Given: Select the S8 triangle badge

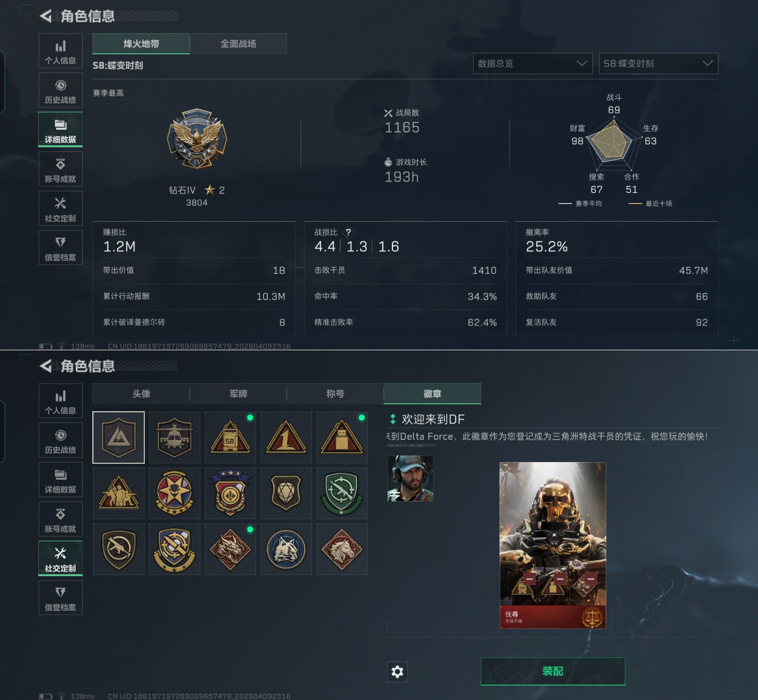Looking at the screenshot, I should 230,437.
